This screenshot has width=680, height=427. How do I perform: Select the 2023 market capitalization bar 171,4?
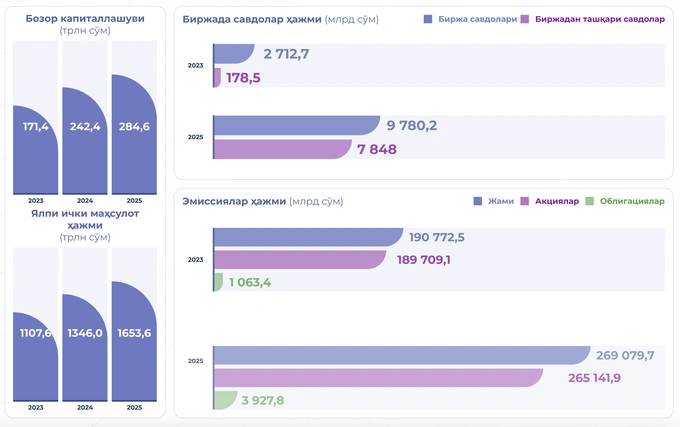[x=36, y=150]
